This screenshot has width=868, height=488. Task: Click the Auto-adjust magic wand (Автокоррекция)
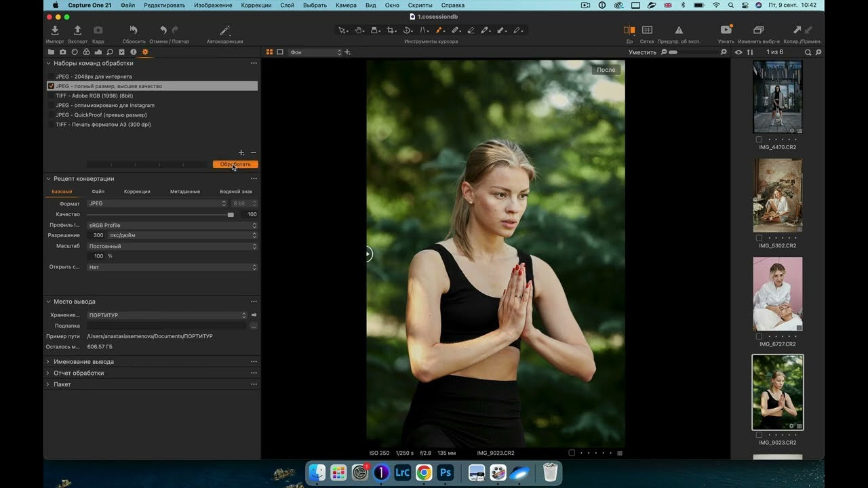point(224,30)
